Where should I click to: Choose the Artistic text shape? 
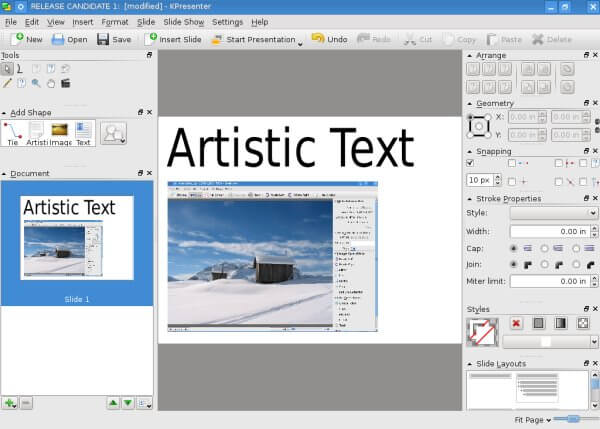36,133
